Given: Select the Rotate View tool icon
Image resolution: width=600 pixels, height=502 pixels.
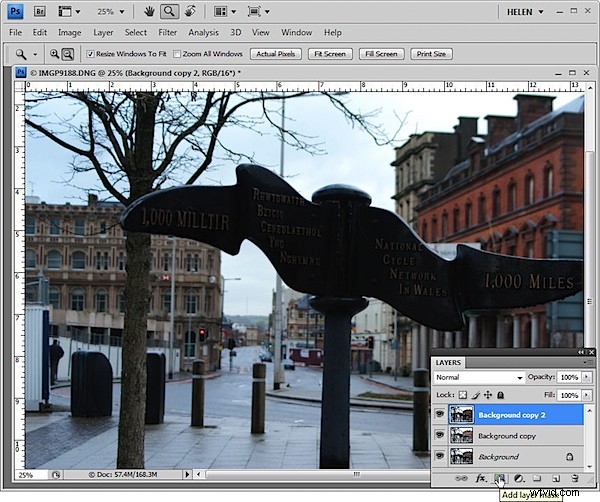Looking at the screenshot, I should (x=190, y=12).
